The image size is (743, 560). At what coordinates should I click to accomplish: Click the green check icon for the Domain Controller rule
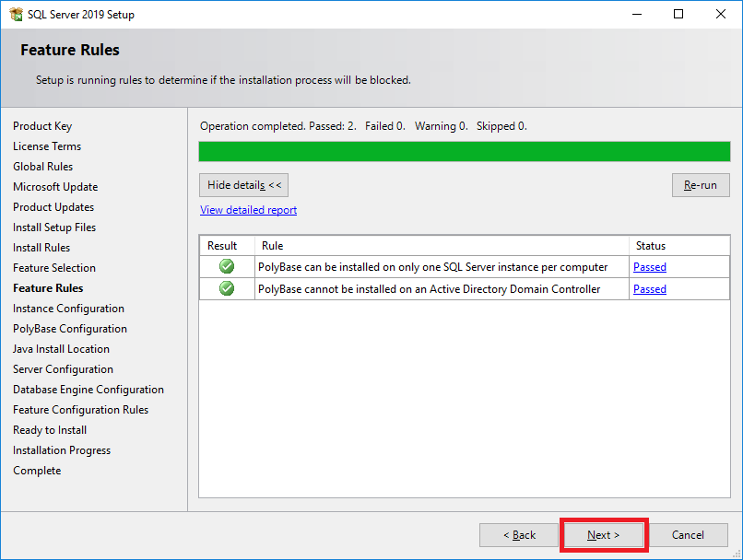tap(226, 288)
